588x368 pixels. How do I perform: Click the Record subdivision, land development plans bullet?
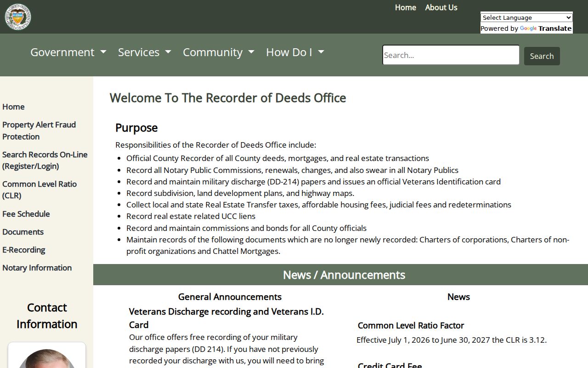click(240, 193)
